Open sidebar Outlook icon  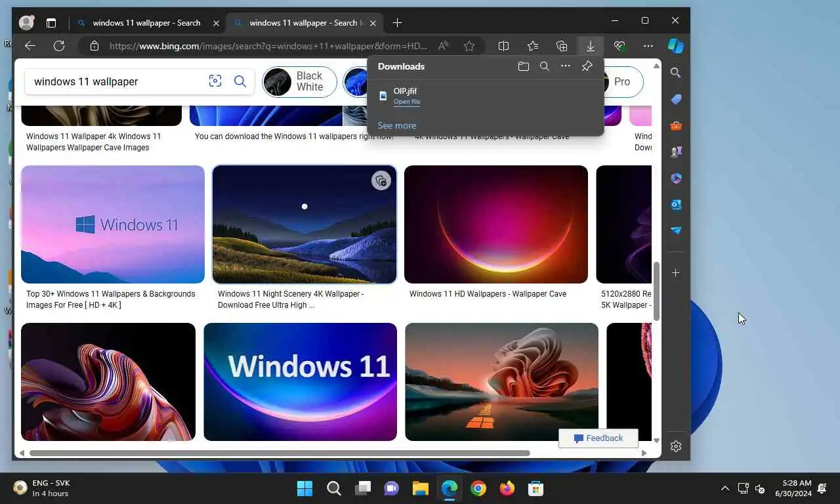pyautogui.click(x=676, y=204)
